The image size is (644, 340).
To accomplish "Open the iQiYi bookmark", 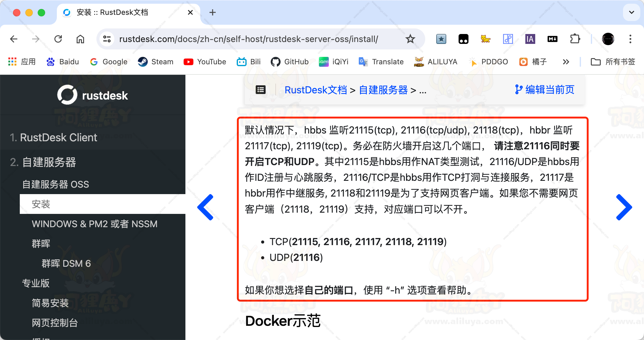I will (333, 62).
